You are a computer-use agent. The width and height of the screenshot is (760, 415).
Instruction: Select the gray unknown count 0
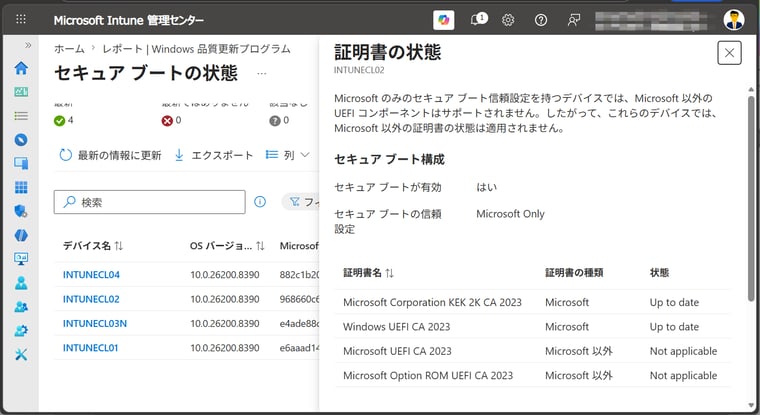(279, 120)
